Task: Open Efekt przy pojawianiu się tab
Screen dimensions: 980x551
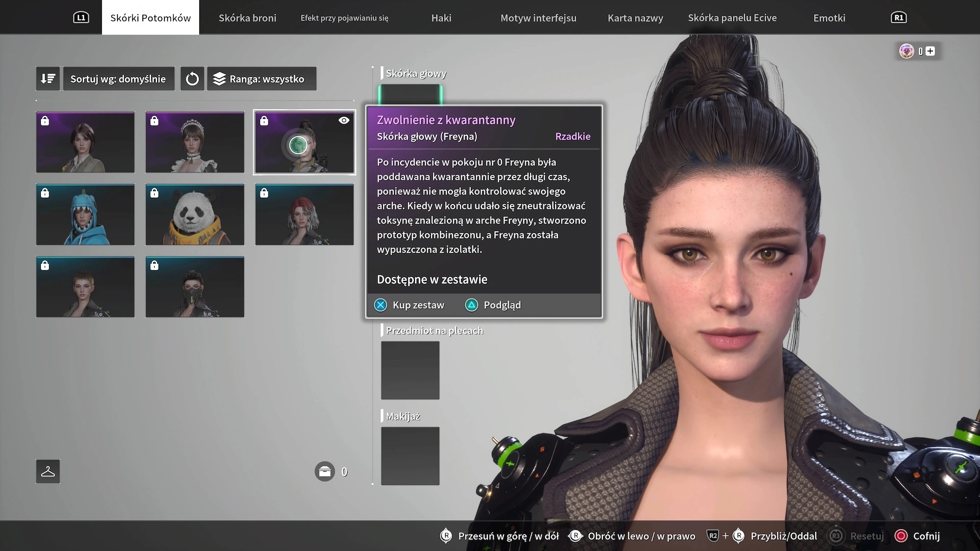Action: click(345, 18)
